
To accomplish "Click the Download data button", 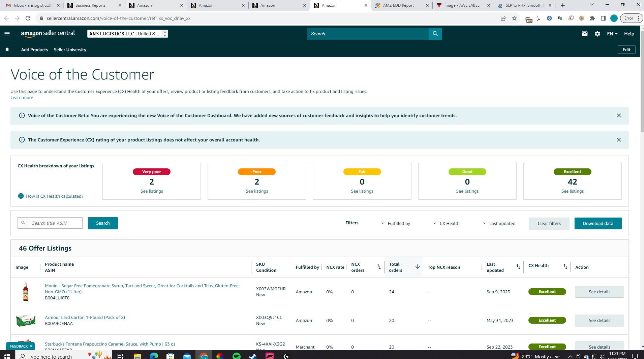I will click(x=598, y=223).
